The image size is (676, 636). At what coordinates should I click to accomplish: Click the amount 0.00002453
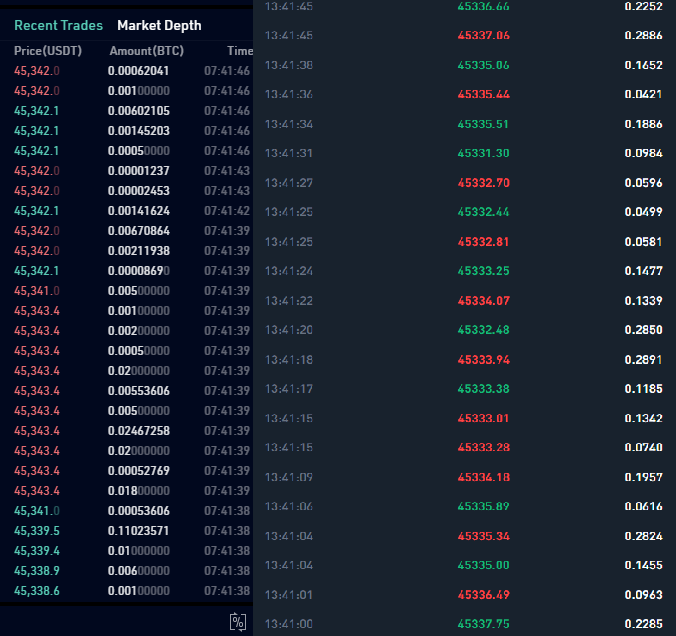click(x=138, y=191)
